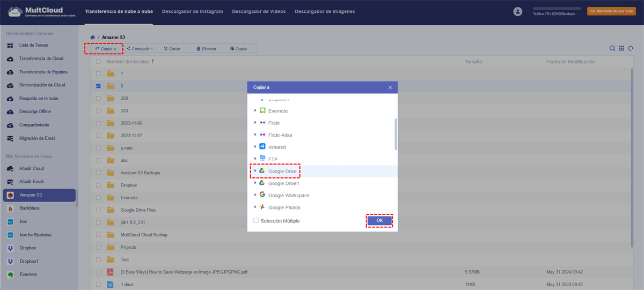This screenshot has height=290, width=644.
Task: Switch to Descargador de Instagram tab
Action: point(192,11)
